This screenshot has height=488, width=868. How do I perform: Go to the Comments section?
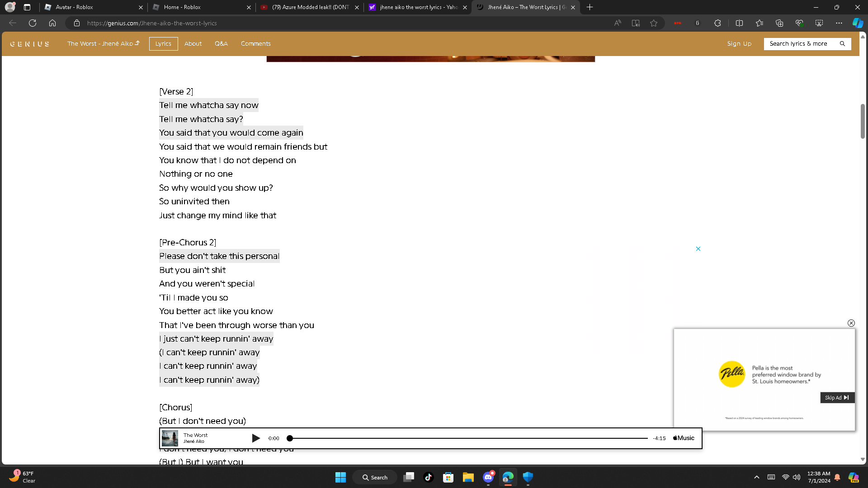(256, 44)
